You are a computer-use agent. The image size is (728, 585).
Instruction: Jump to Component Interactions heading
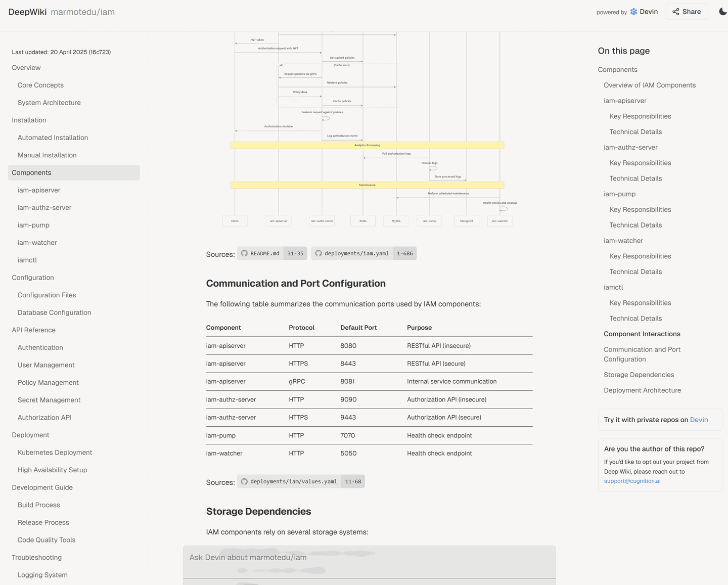[x=642, y=334]
